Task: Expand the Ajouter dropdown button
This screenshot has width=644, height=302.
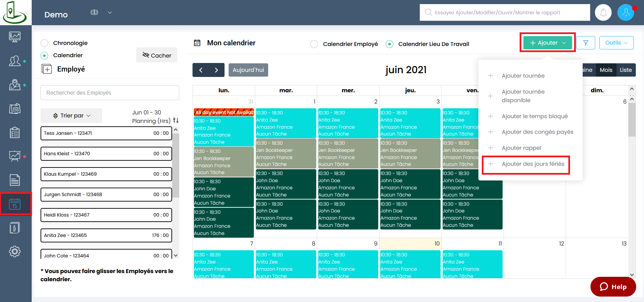Action: (x=548, y=43)
